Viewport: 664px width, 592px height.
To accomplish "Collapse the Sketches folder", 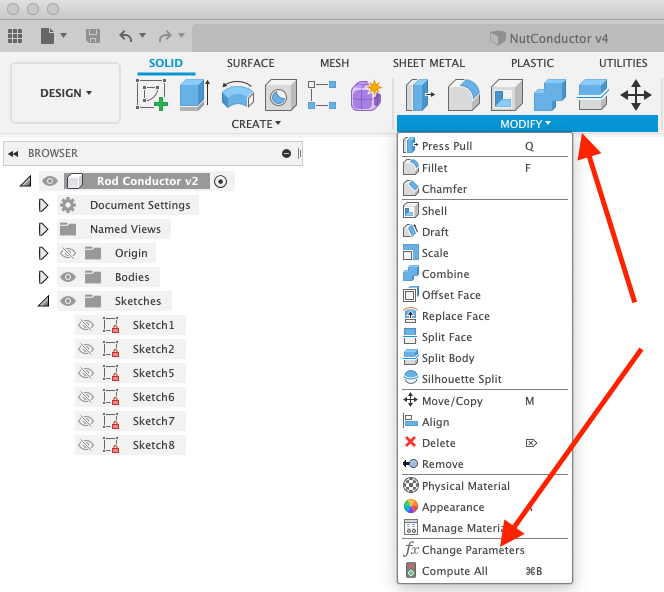I will [x=44, y=301].
